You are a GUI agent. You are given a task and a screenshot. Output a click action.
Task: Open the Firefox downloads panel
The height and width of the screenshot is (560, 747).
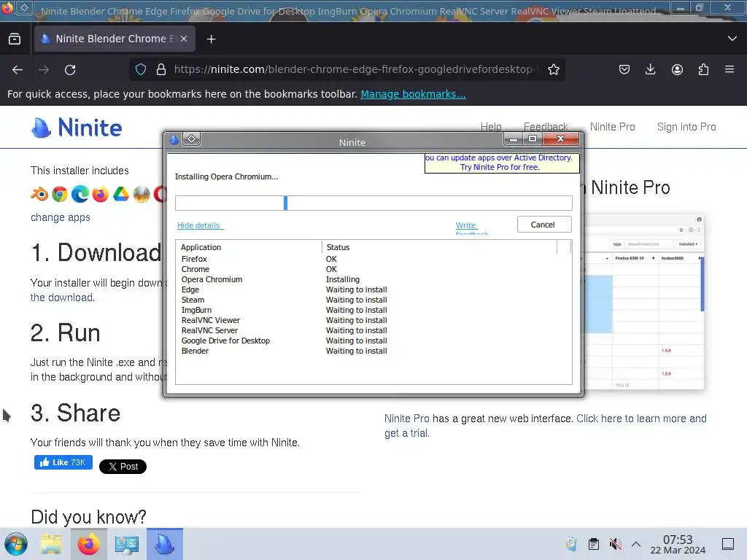(650, 69)
